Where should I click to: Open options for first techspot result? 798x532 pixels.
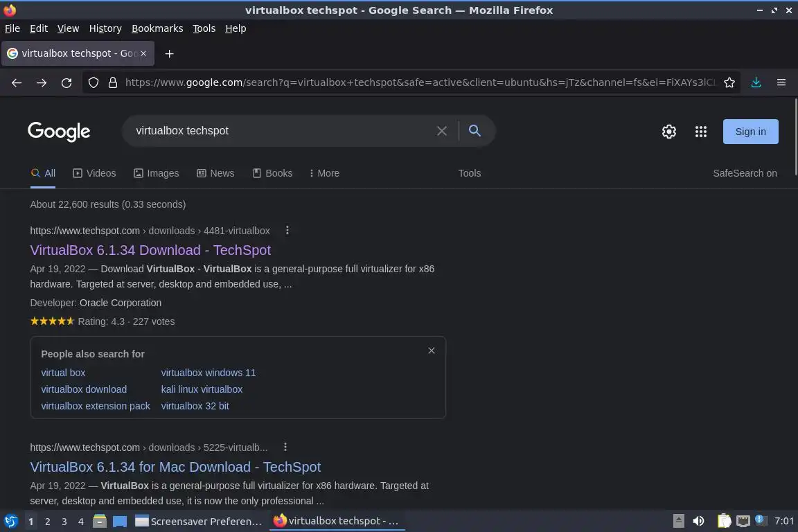point(287,230)
